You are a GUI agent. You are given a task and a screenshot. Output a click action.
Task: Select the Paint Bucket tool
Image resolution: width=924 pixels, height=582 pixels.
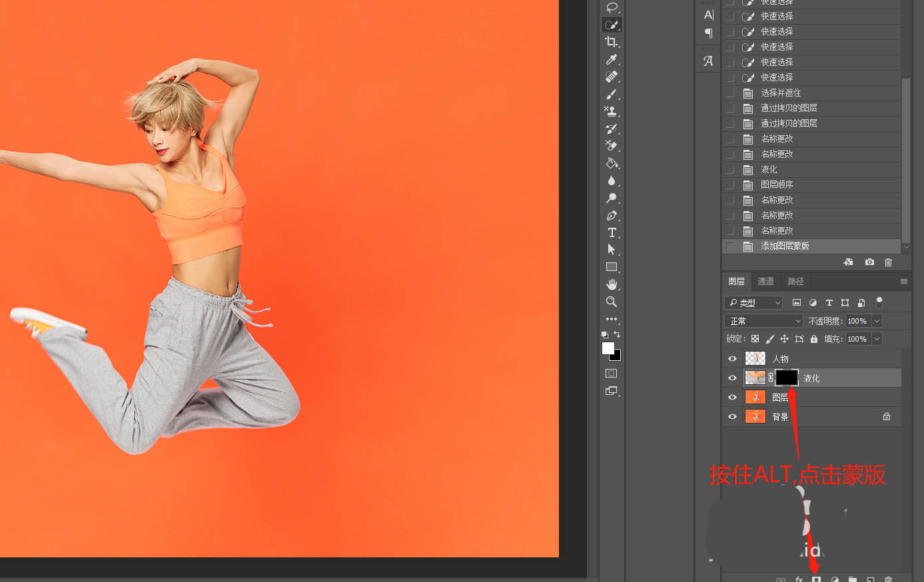[612, 163]
